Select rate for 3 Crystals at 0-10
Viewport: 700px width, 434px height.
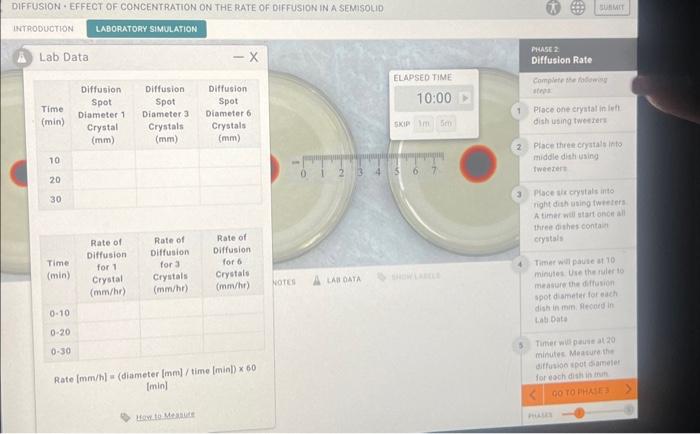click(171, 309)
